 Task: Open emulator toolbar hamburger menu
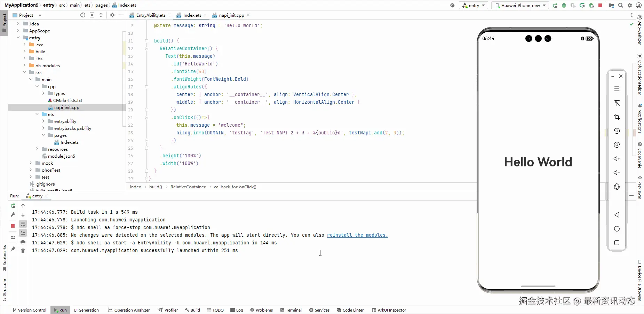617,89
